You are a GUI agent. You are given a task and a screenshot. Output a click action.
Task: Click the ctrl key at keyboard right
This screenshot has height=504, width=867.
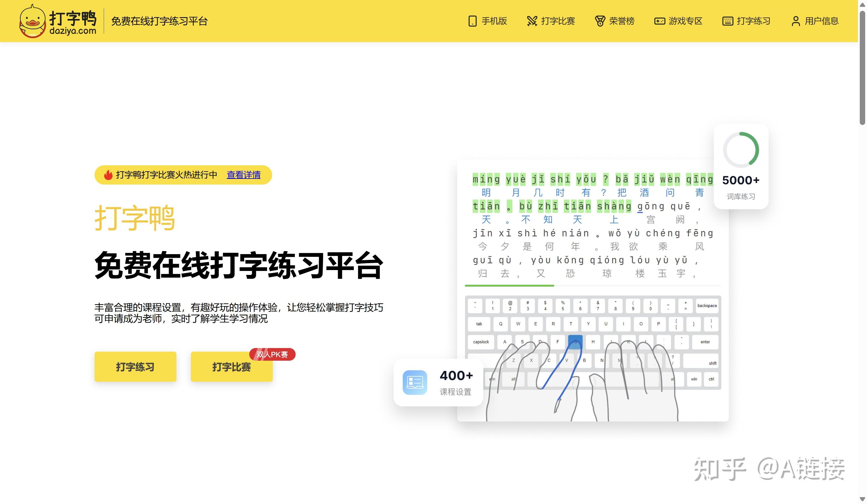pos(711,379)
